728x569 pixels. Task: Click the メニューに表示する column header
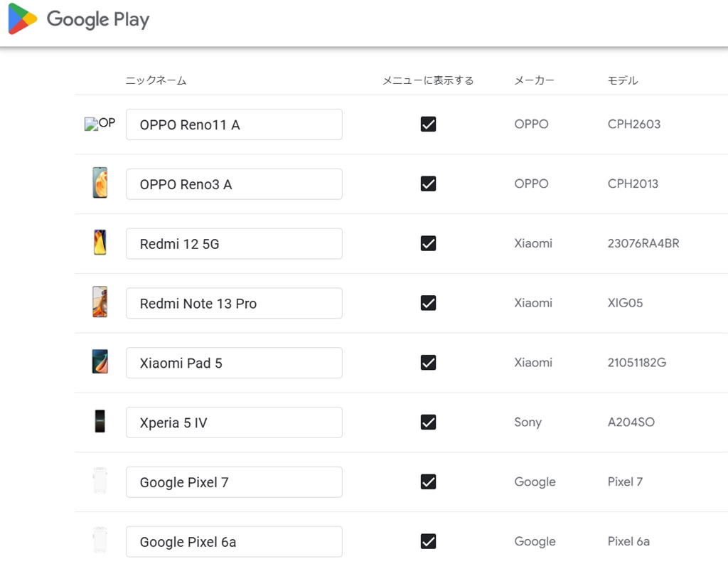(428, 80)
